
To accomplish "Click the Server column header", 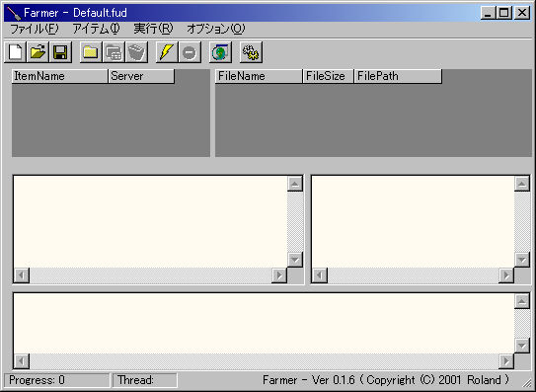I will click(x=141, y=76).
